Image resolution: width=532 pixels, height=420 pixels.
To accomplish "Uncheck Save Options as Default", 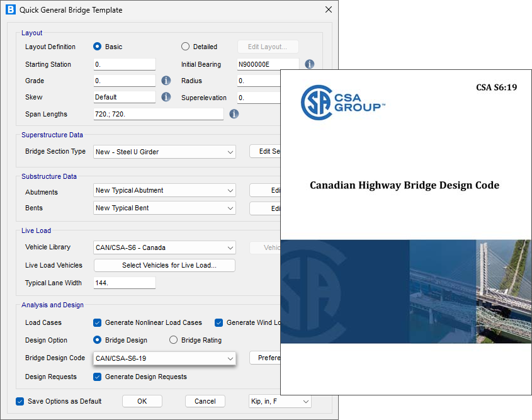I will pos(20,401).
